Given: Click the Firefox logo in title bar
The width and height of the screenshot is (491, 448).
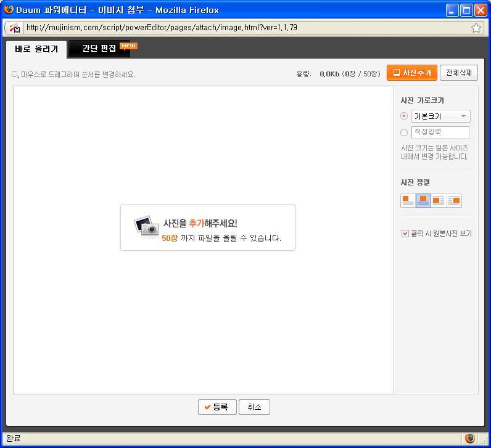Looking at the screenshot, I should coord(9,9).
